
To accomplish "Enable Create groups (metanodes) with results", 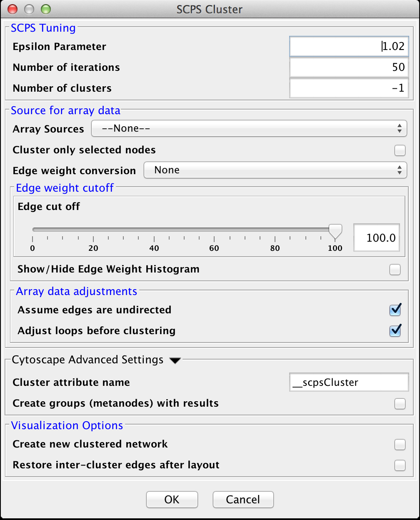I will (x=400, y=403).
